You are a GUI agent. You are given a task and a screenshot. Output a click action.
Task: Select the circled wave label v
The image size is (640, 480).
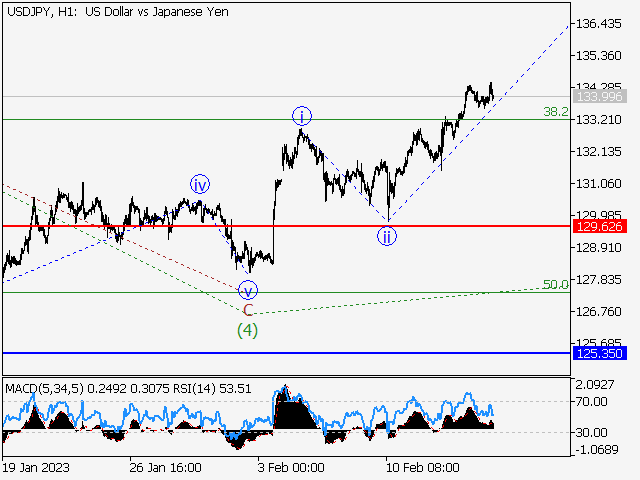click(248, 291)
